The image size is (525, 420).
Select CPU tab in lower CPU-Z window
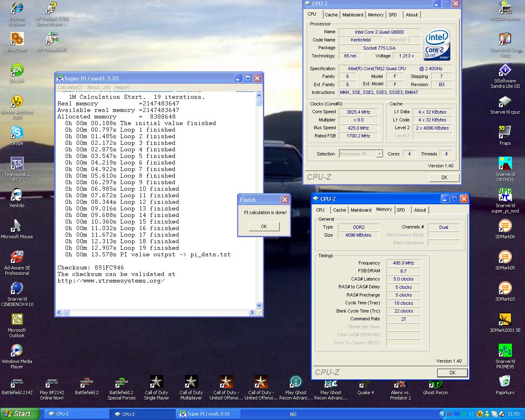pos(320,210)
